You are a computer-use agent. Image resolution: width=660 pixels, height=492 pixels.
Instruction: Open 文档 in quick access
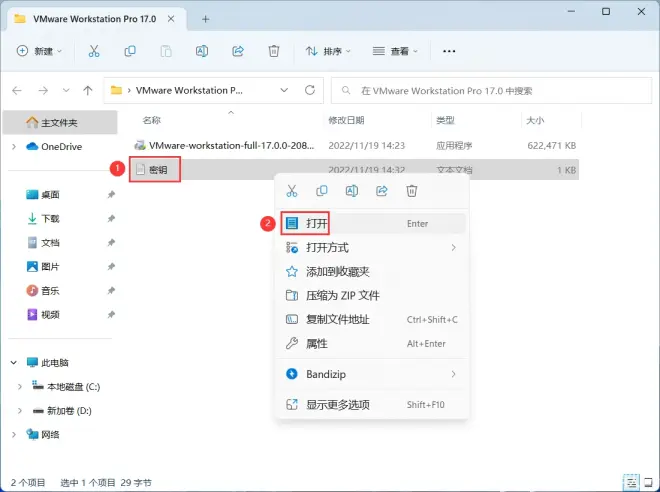click(x=43, y=242)
